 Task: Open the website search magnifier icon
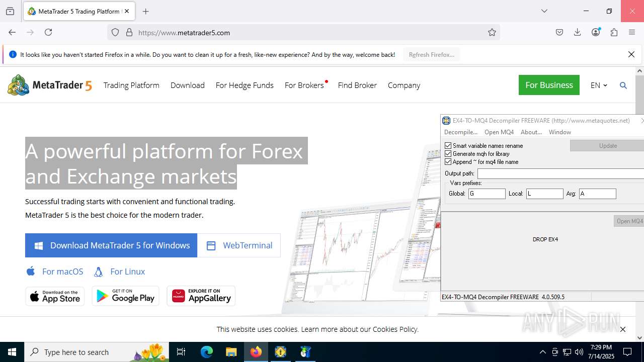(623, 85)
